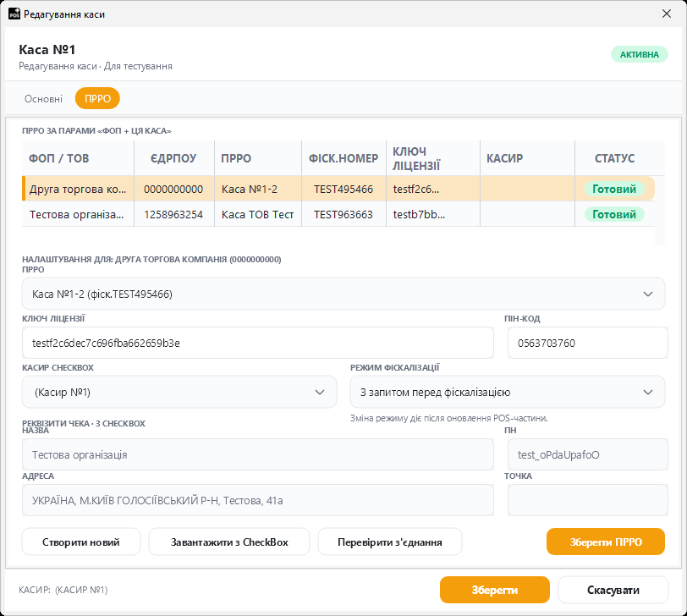687x616 pixels.
Task: Select the Тестова організа... table row cell
Action: click(x=78, y=215)
